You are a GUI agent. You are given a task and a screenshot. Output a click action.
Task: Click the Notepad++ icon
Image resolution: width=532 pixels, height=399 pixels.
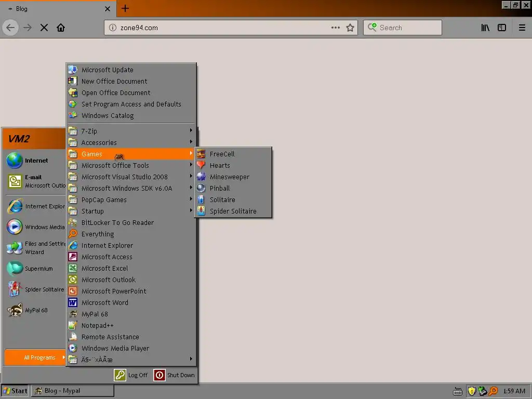pyautogui.click(x=73, y=325)
